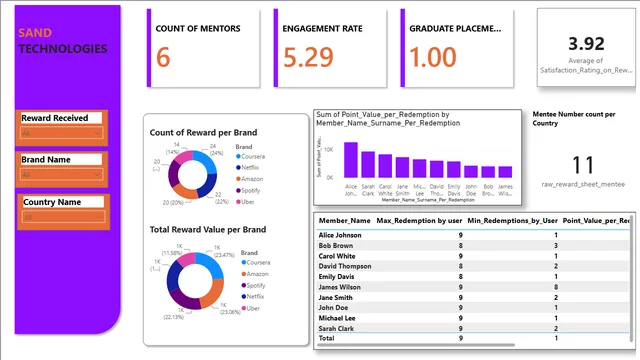Click the Netflix legend dot in Count of Reward chart
The height and width of the screenshot is (360, 640).
(x=238, y=167)
